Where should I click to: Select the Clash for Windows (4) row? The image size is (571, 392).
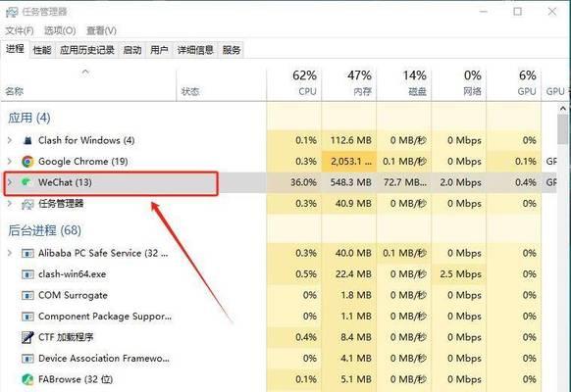(x=279, y=140)
